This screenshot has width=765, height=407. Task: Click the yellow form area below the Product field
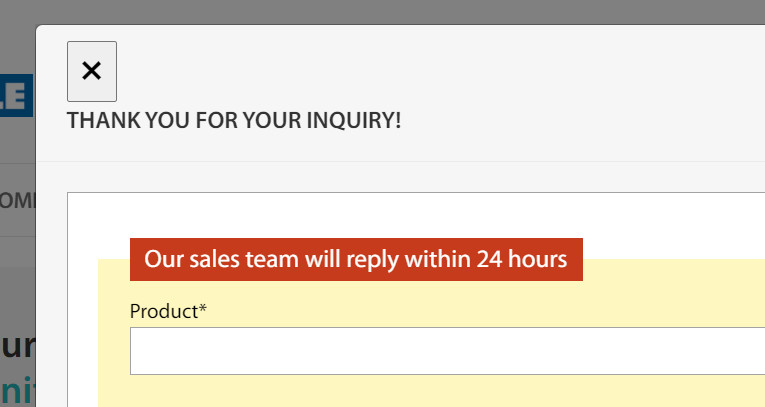click(x=440, y=392)
